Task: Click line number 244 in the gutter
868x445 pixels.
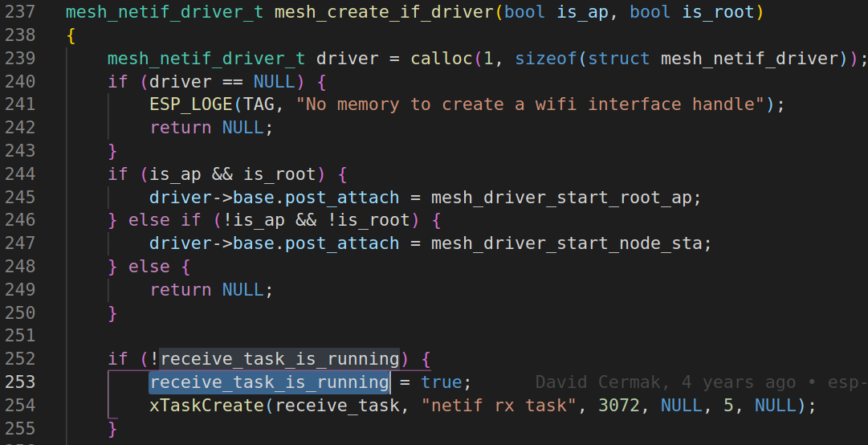Action: [x=20, y=174]
